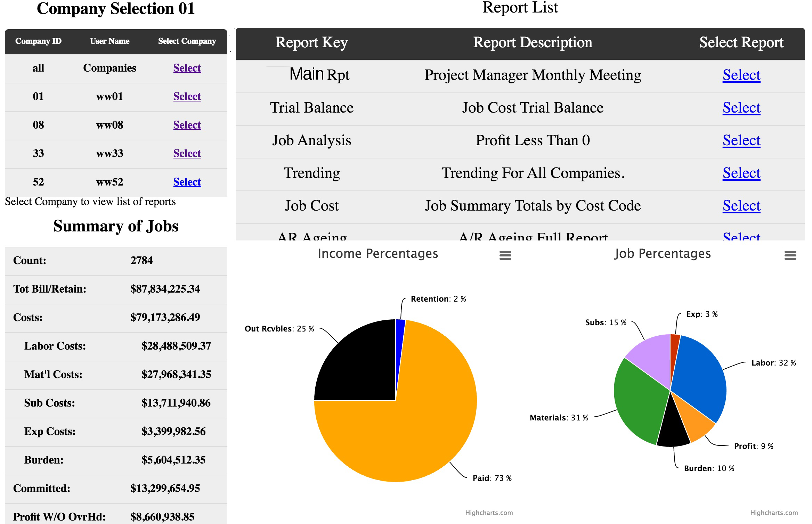Select the Profit Less Than 0 report
812x524 pixels.
click(741, 140)
